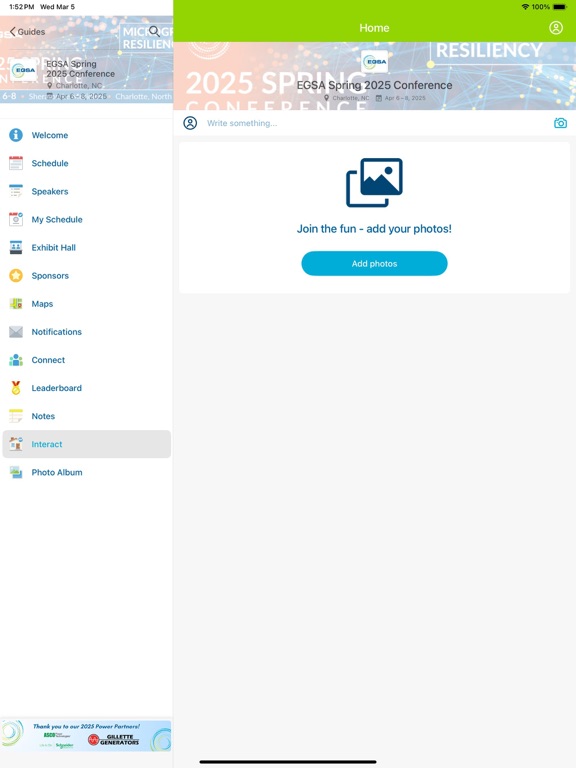Select the Schedule menu item
The width and height of the screenshot is (576, 768).
click(87, 163)
